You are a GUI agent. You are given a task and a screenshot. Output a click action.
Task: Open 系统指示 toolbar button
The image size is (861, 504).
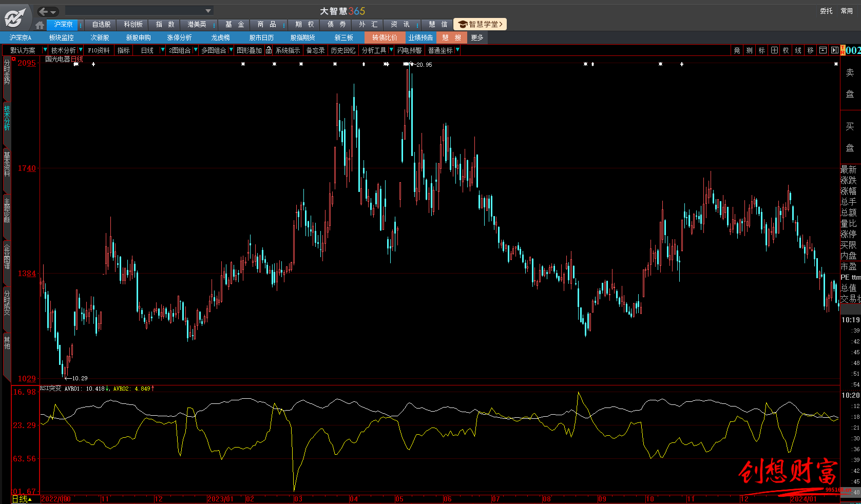click(288, 50)
